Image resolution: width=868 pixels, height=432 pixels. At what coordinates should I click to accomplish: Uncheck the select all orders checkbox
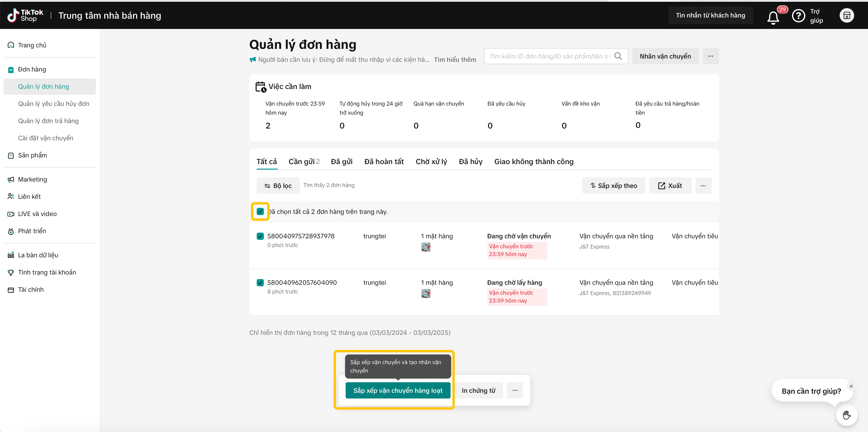tap(260, 211)
